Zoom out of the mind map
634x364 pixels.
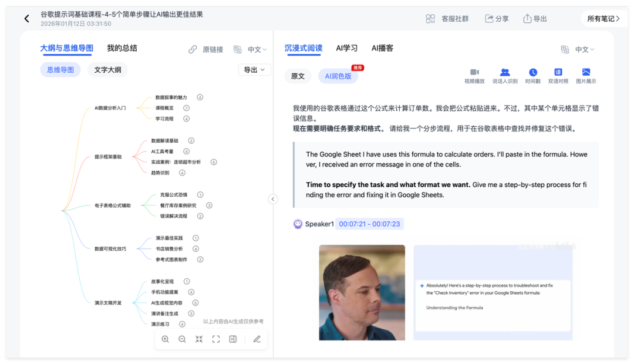point(182,339)
